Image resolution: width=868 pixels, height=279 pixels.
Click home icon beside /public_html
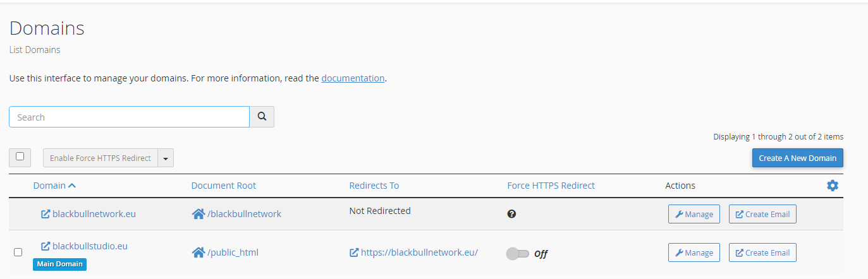pyautogui.click(x=198, y=252)
